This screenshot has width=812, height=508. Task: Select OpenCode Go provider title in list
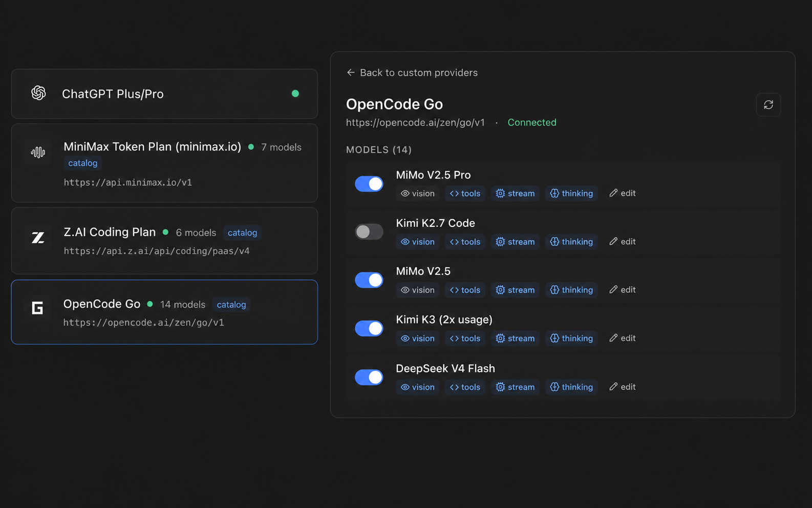click(x=102, y=304)
